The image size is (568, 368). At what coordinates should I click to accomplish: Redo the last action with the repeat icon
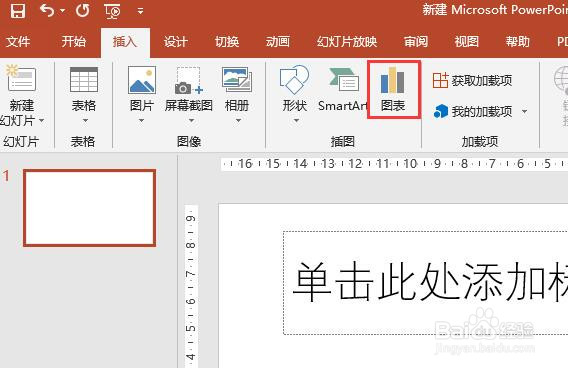(x=83, y=11)
